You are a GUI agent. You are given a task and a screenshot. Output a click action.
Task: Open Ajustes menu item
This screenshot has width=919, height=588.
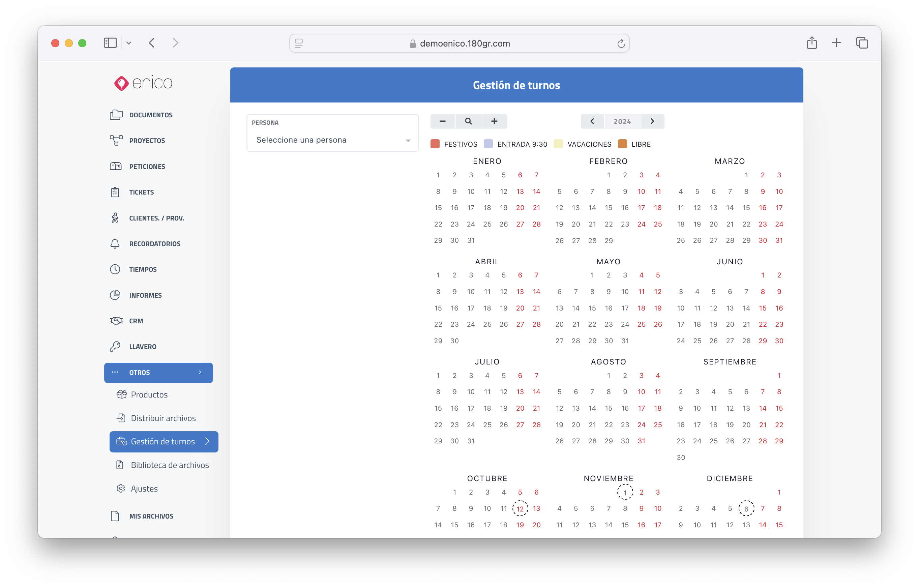(x=144, y=489)
